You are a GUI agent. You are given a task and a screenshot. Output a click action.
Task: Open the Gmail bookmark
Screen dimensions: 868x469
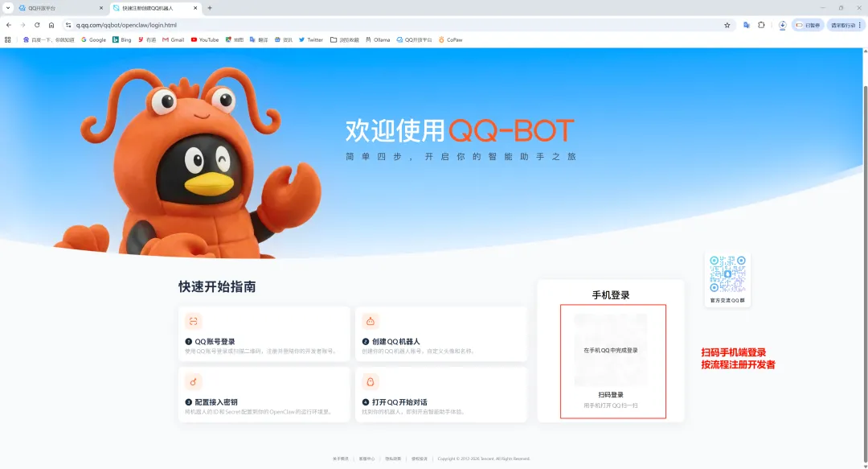pyautogui.click(x=174, y=40)
